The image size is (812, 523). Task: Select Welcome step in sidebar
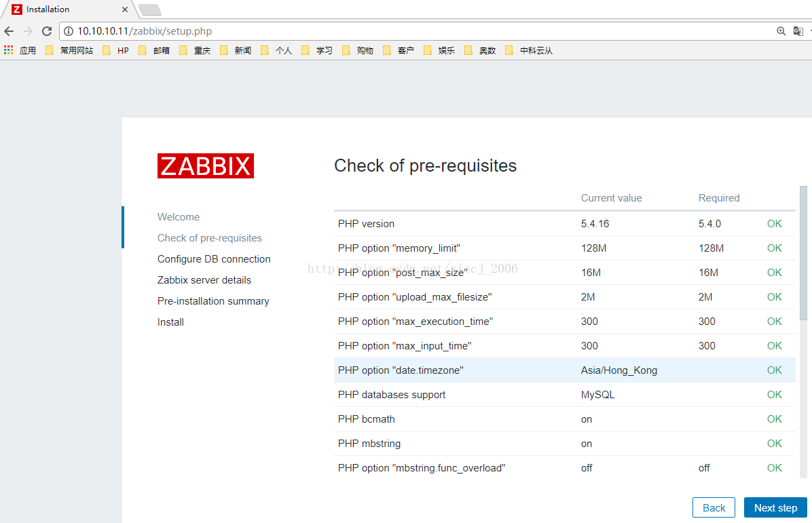tap(179, 217)
